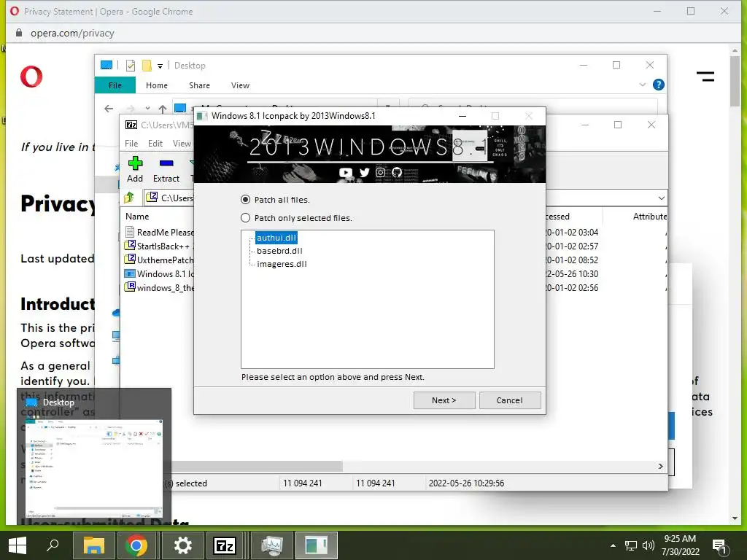Select the ReadMe Please file in 7-Zip
Image resolution: width=747 pixels, height=560 pixels.
click(160, 233)
